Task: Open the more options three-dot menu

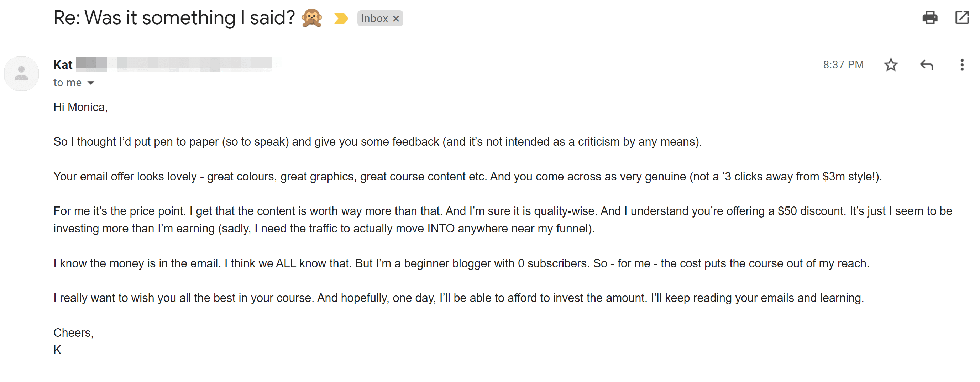Action: [962, 65]
